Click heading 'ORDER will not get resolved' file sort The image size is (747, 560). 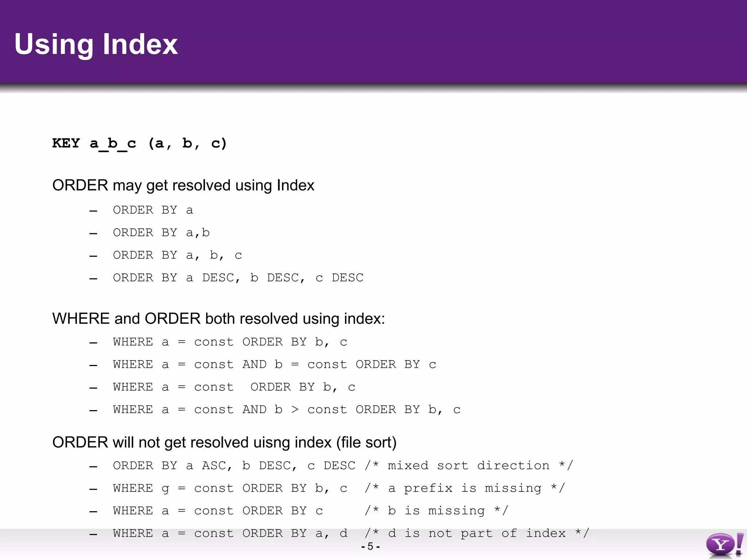[224, 442]
